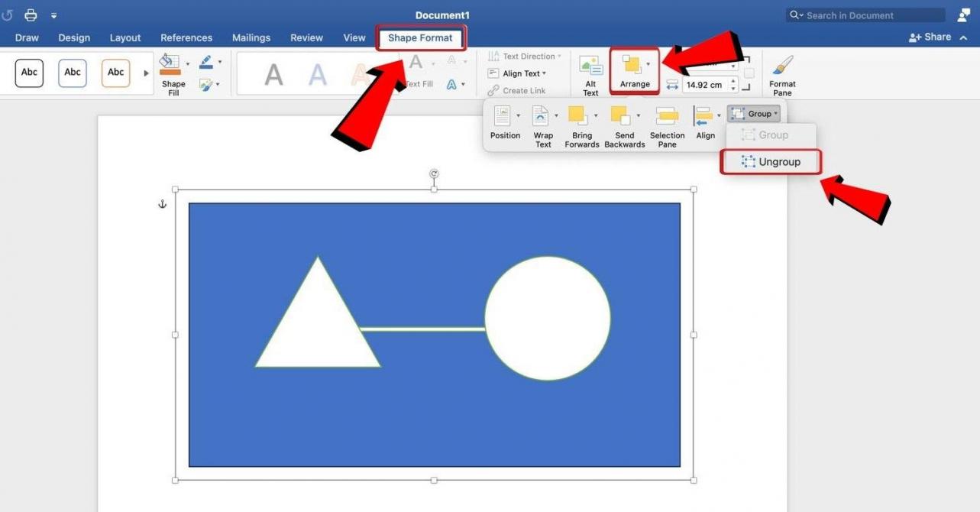Click the greyed-out Create Link option
This screenshot has height=512, width=980.
pyautogui.click(x=523, y=90)
